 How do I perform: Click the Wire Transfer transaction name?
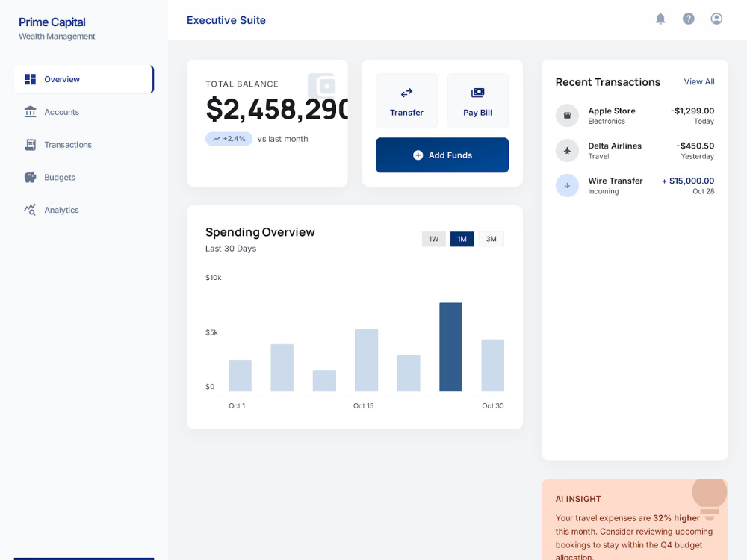616,181
